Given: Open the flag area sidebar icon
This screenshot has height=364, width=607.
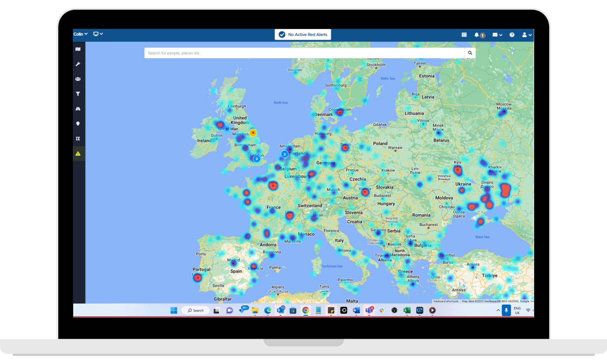Looking at the screenshot, I should coord(78,139).
